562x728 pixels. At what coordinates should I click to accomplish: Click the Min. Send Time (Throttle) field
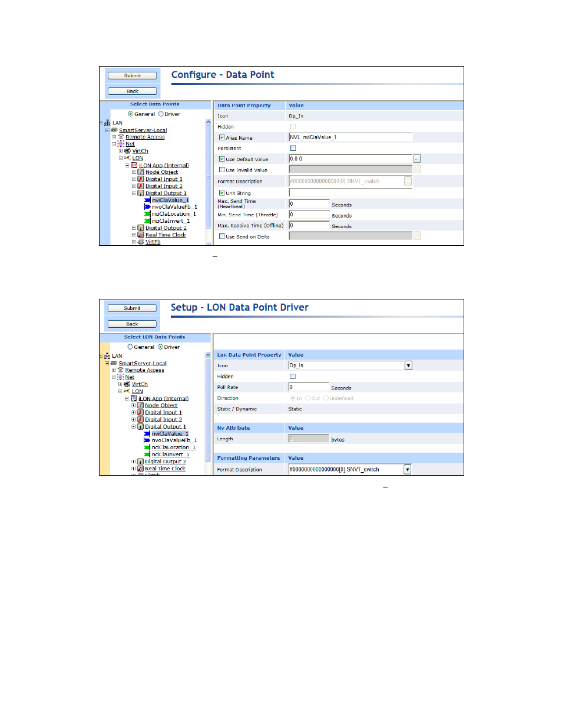click(x=309, y=215)
